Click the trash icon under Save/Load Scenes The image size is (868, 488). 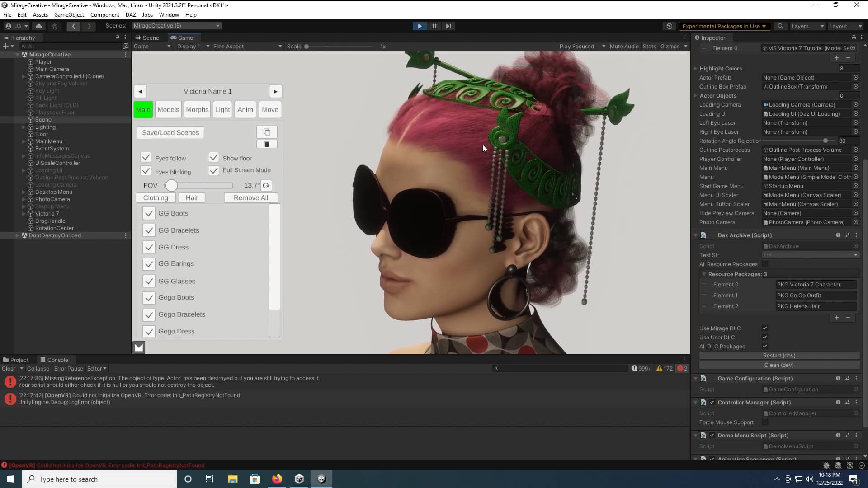point(267,144)
